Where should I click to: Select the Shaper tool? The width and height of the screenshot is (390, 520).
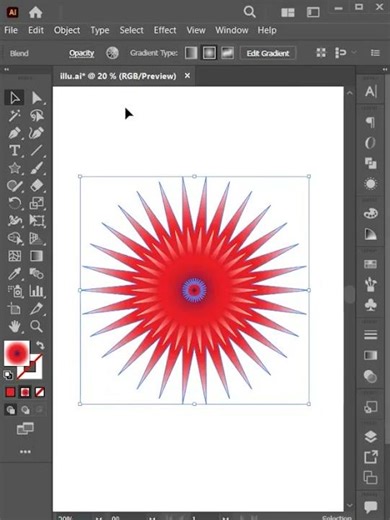[14, 186]
